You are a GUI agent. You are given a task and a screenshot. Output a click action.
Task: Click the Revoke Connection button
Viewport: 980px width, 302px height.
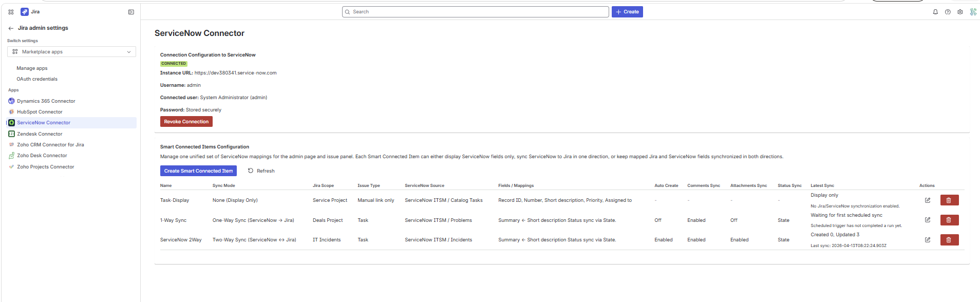pyautogui.click(x=186, y=122)
